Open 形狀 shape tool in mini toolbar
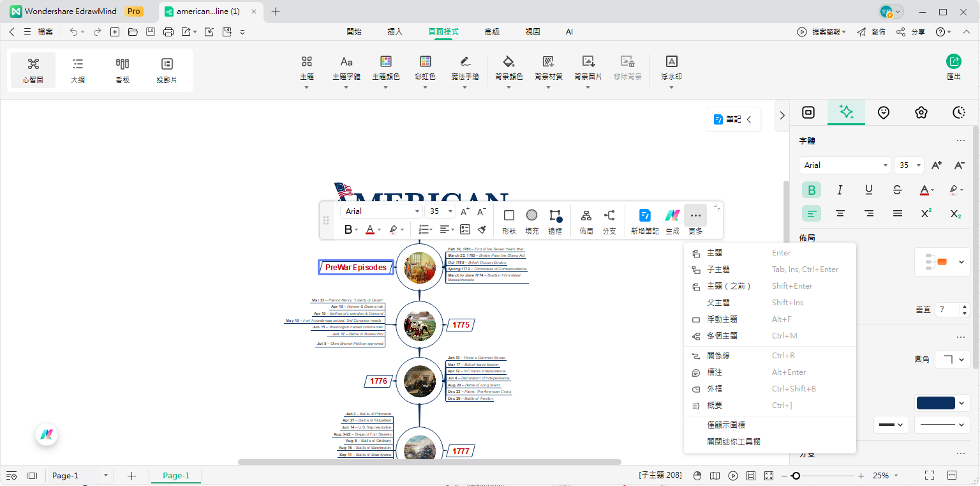 [x=509, y=216]
